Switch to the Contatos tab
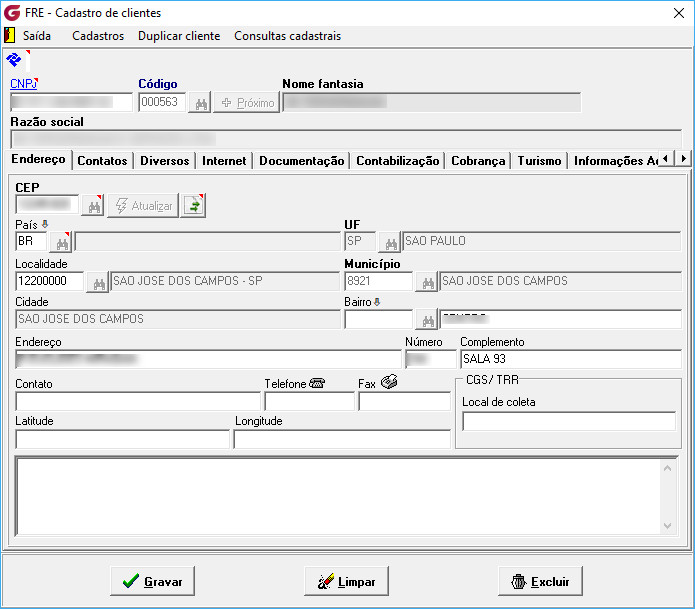 pos(102,161)
